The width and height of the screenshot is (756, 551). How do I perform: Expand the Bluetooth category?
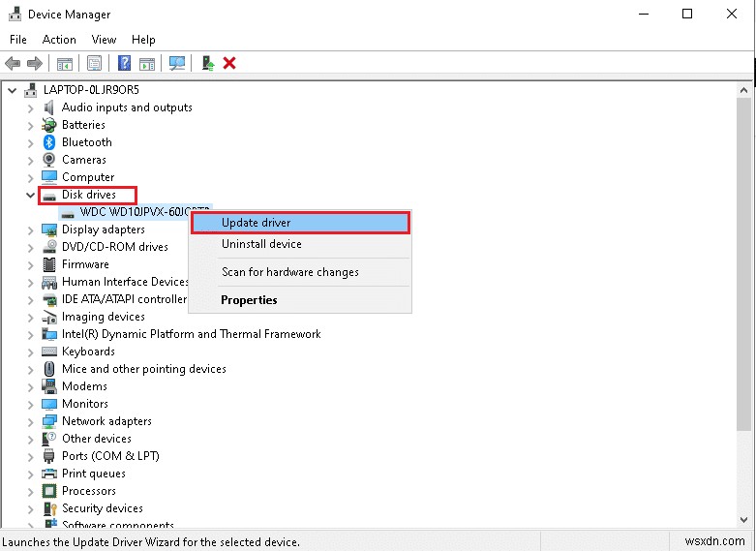pyautogui.click(x=30, y=142)
